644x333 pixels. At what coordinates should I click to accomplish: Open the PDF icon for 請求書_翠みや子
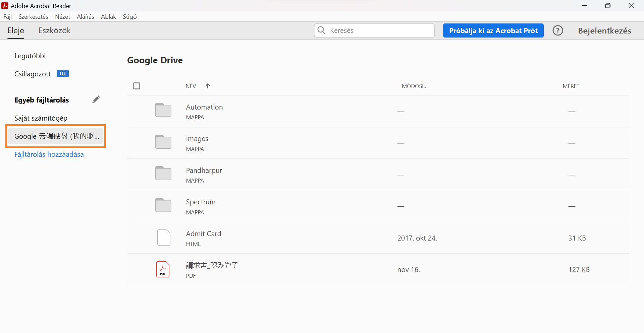(x=163, y=269)
